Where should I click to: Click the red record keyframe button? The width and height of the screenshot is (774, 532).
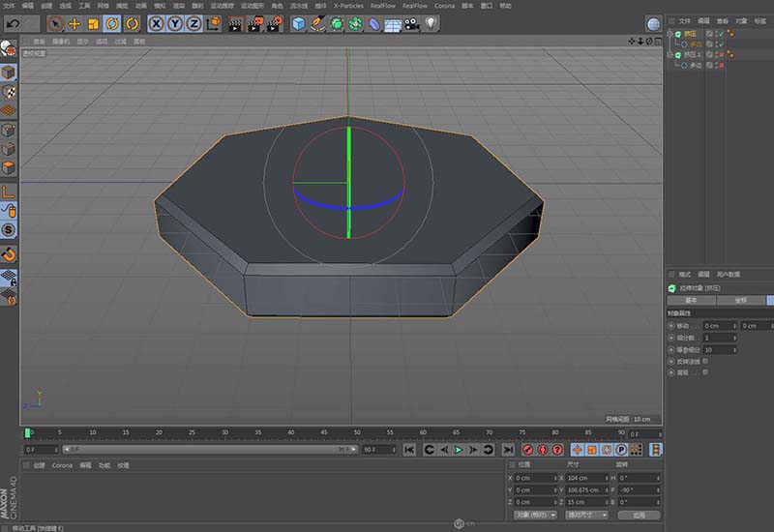pos(527,450)
